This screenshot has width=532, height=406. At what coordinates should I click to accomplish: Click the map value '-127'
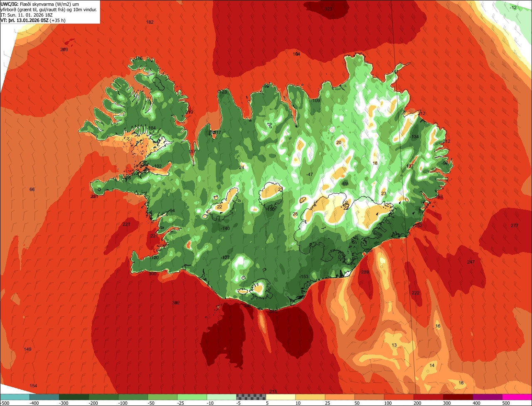[x=225, y=257]
